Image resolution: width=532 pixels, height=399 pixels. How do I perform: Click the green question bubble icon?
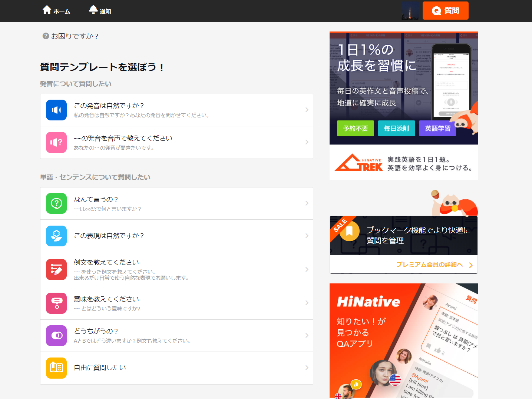click(x=56, y=203)
